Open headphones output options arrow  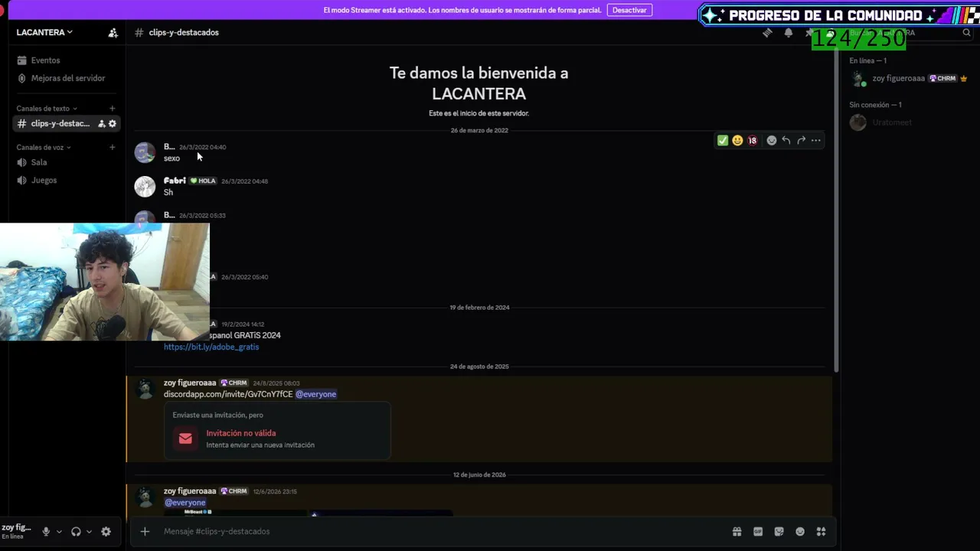pos(89,532)
